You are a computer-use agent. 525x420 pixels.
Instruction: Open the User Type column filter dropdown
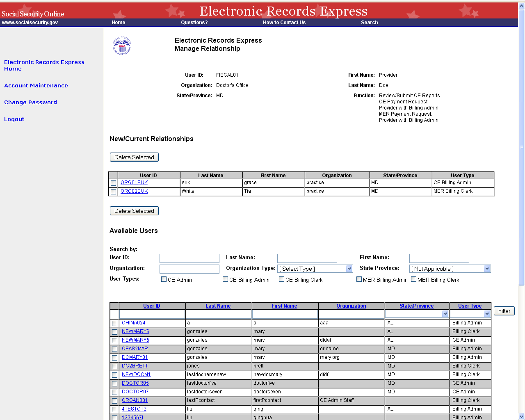487,314
